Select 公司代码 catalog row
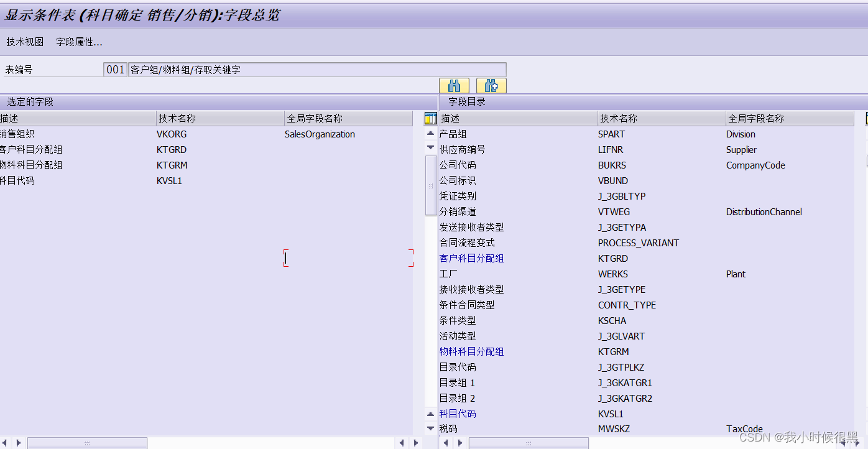Screen dimensions: 868x449 [458, 165]
